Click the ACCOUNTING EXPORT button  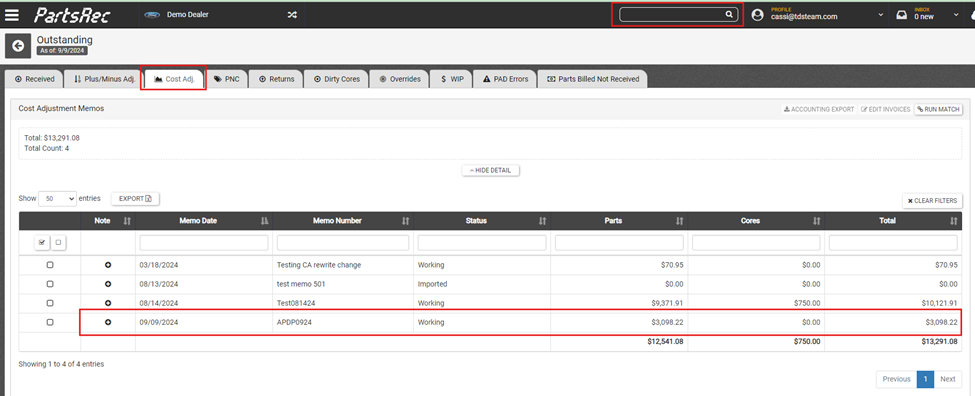819,109
